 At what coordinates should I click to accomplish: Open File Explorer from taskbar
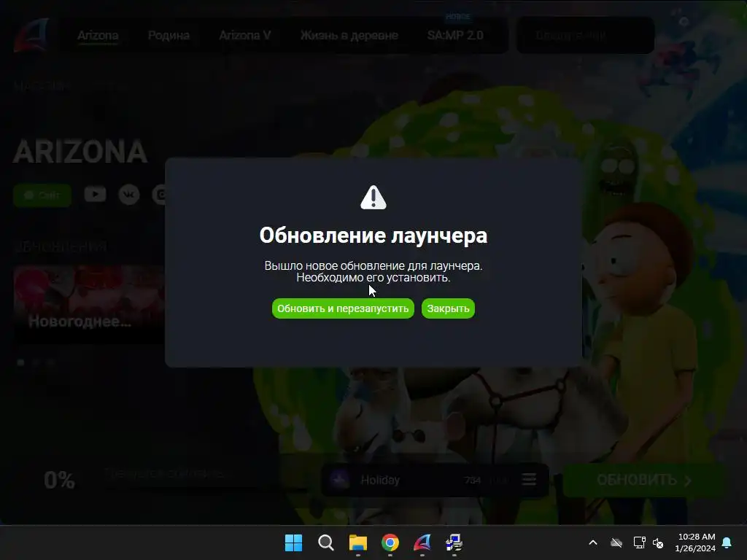(x=358, y=542)
